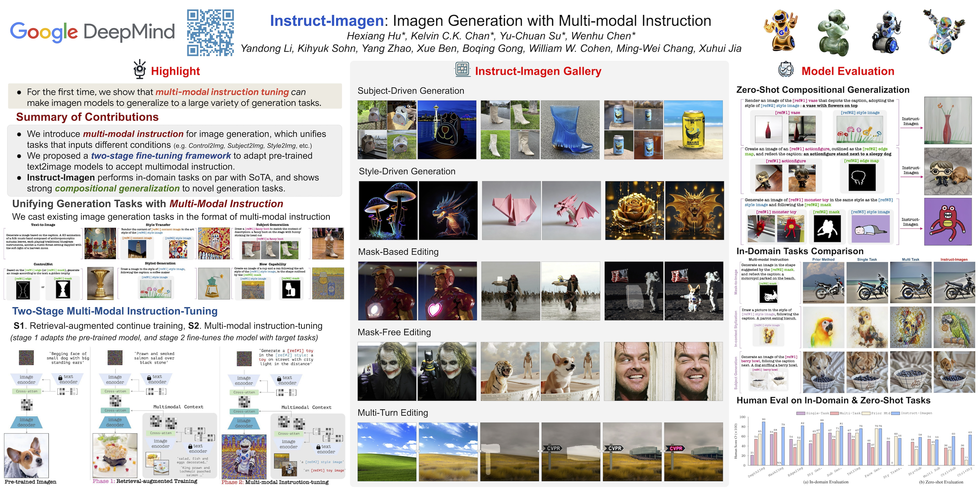Click the QR code beside the DeepMind logo
The height and width of the screenshot is (490, 980).
tap(210, 33)
